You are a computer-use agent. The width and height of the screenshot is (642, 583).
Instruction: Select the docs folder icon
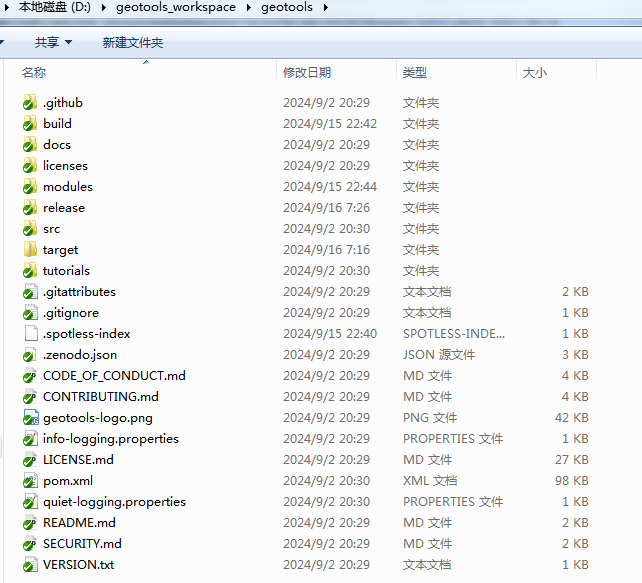point(30,145)
